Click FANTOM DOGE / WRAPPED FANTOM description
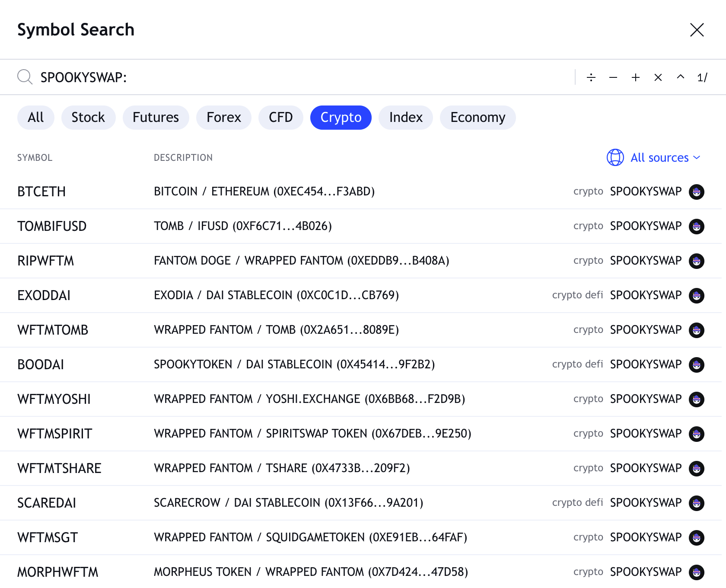 coord(302,261)
